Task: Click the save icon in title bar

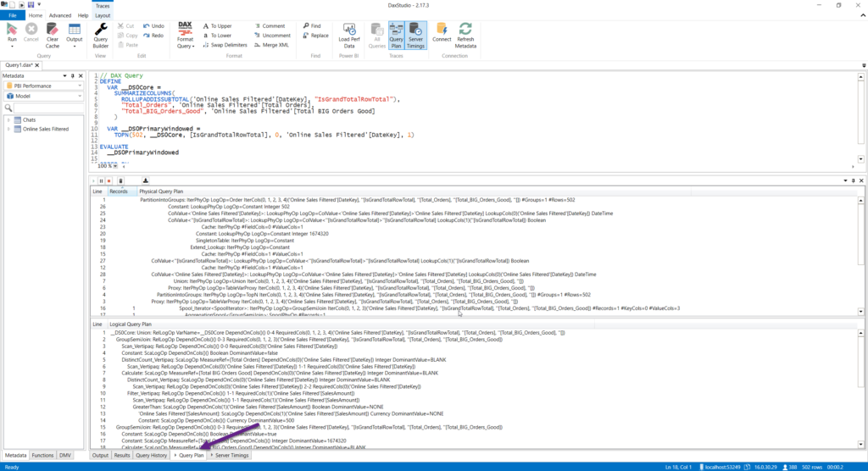Action: pyautogui.click(x=31, y=4)
